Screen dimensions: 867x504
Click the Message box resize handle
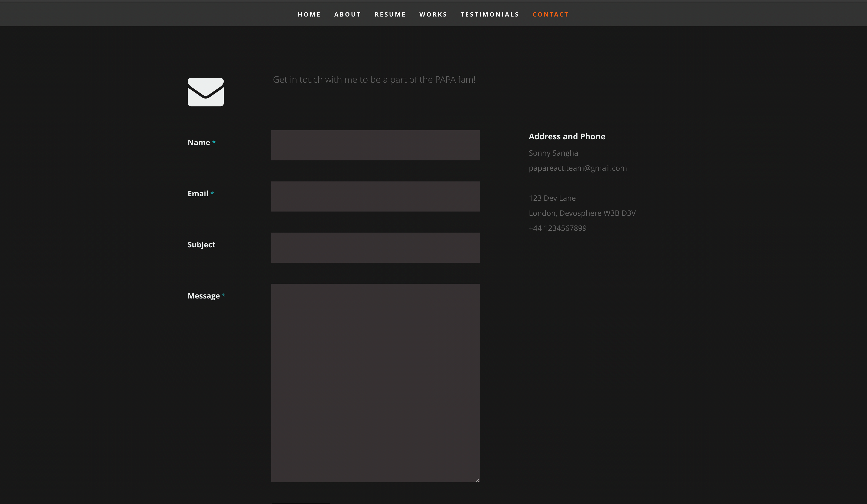(478, 480)
